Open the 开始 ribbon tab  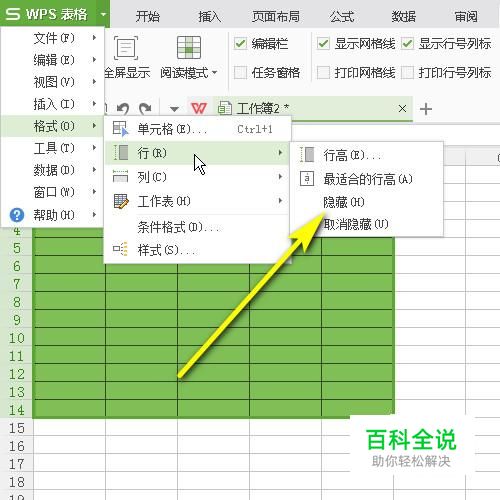tap(148, 16)
